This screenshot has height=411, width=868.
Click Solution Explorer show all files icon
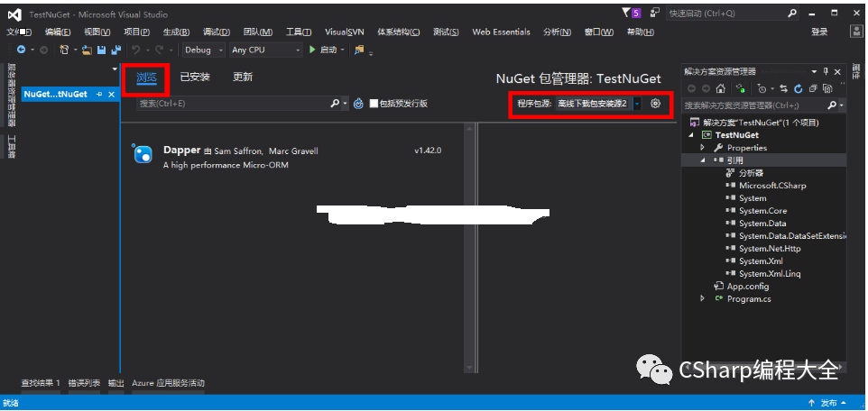coord(827,88)
